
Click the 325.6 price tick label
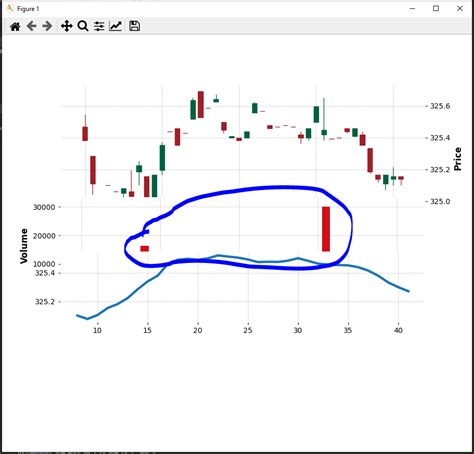[440, 106]
